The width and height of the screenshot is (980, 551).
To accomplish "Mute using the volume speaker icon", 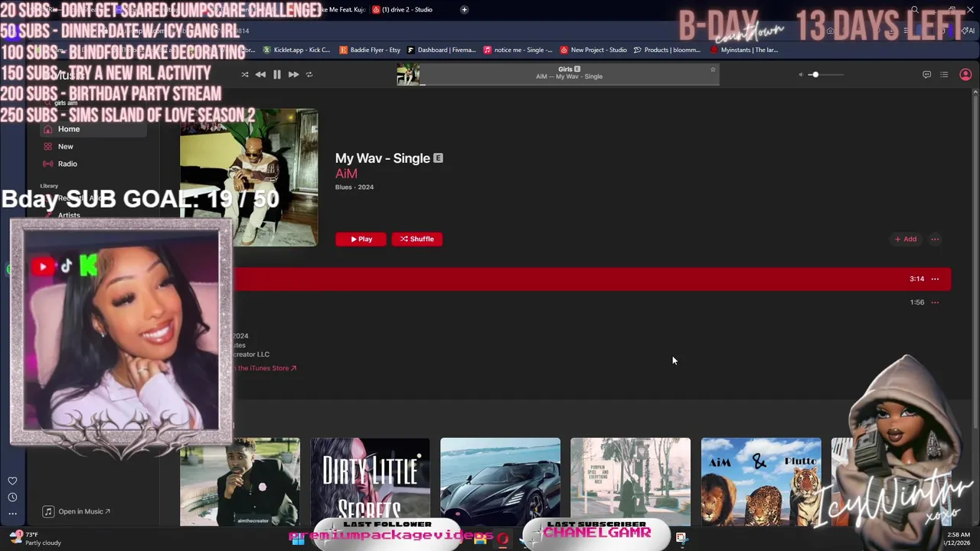I will [801, 74].
